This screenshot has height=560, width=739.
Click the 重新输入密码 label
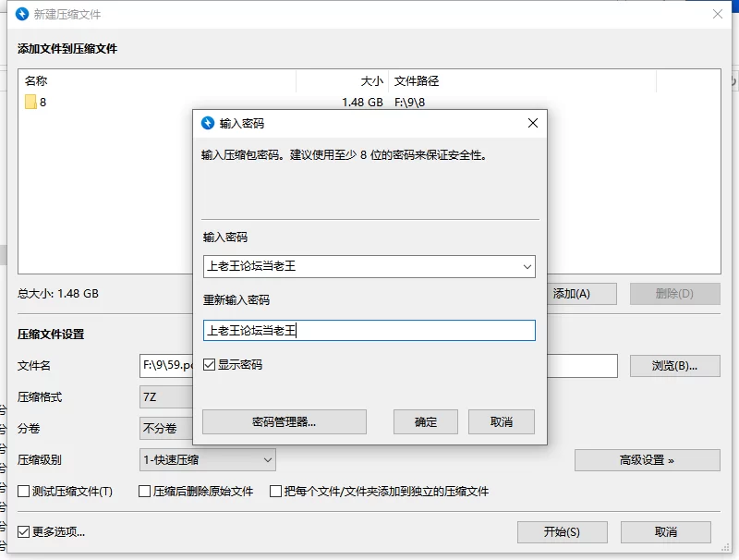[236, 299]
